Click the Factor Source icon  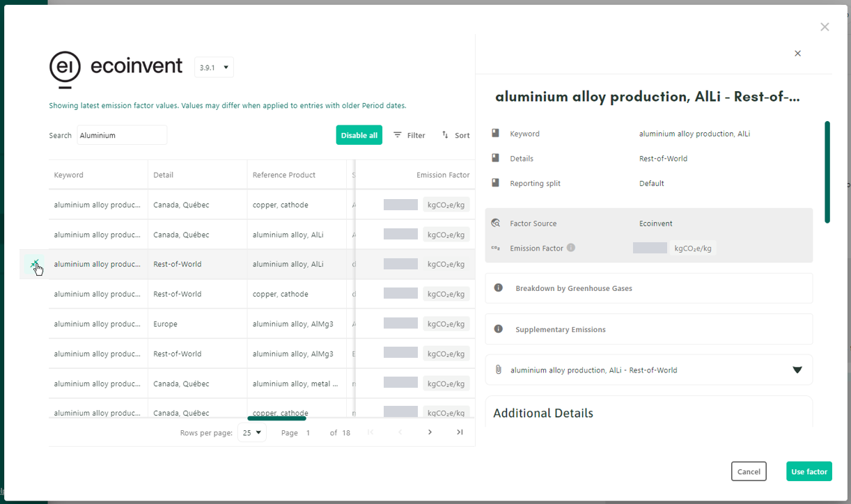tap(496, 223)
